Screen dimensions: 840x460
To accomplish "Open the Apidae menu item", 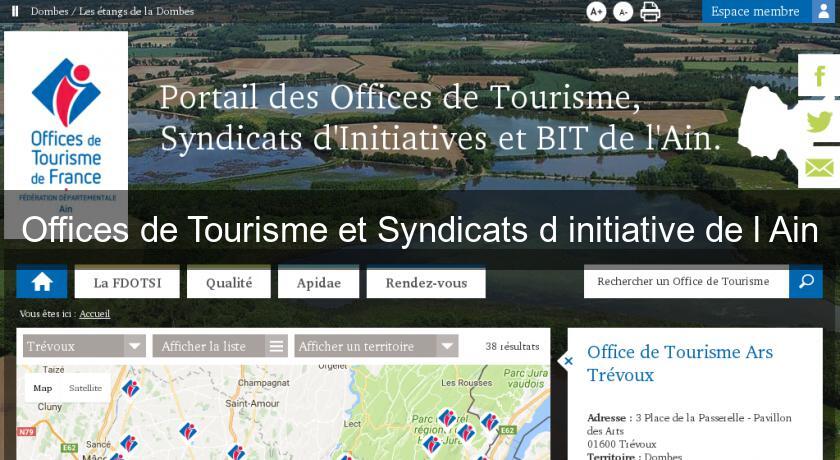I will 318,283.
